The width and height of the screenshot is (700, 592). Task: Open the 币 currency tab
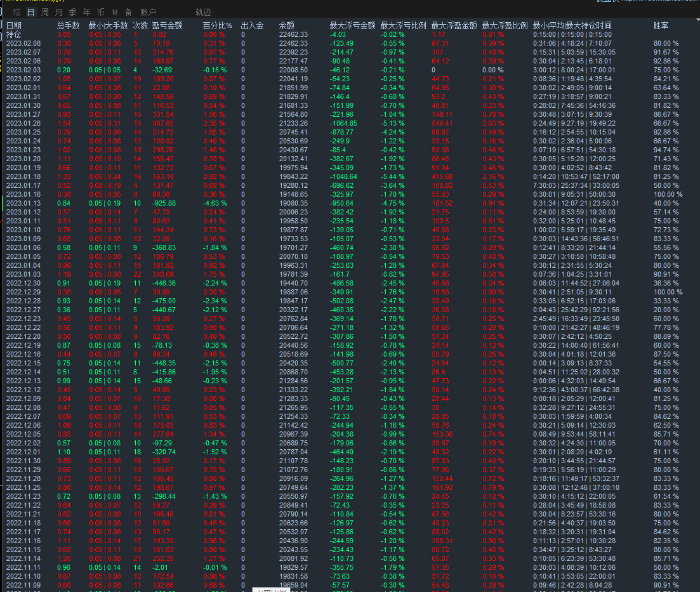(x=100, y=12)
